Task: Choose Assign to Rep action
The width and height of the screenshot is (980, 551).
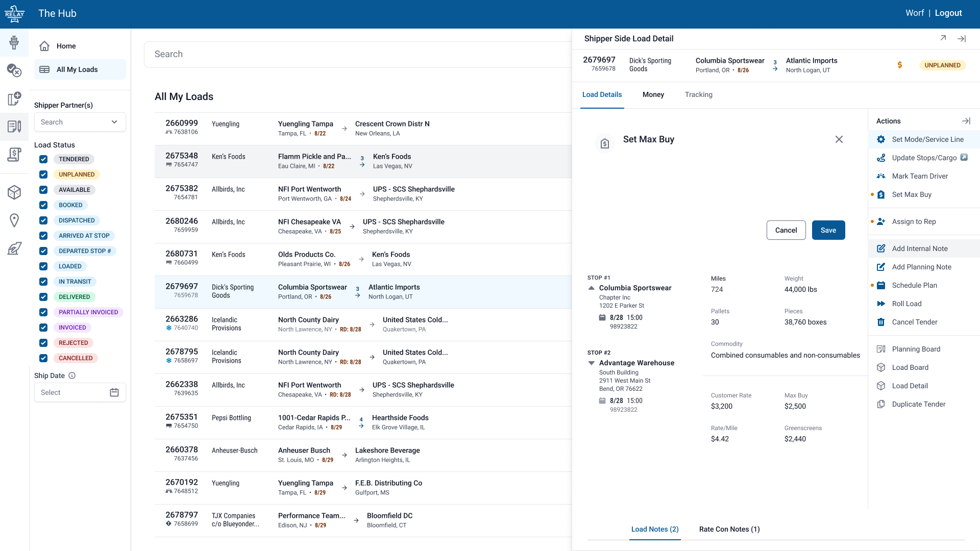Action: click(x=924, y=221)
